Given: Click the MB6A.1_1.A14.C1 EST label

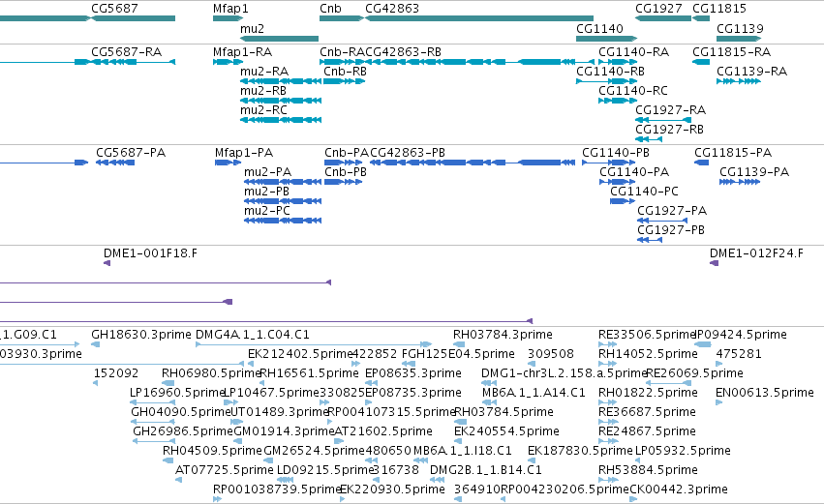Looking at the screenshot, I should point(534,393).
